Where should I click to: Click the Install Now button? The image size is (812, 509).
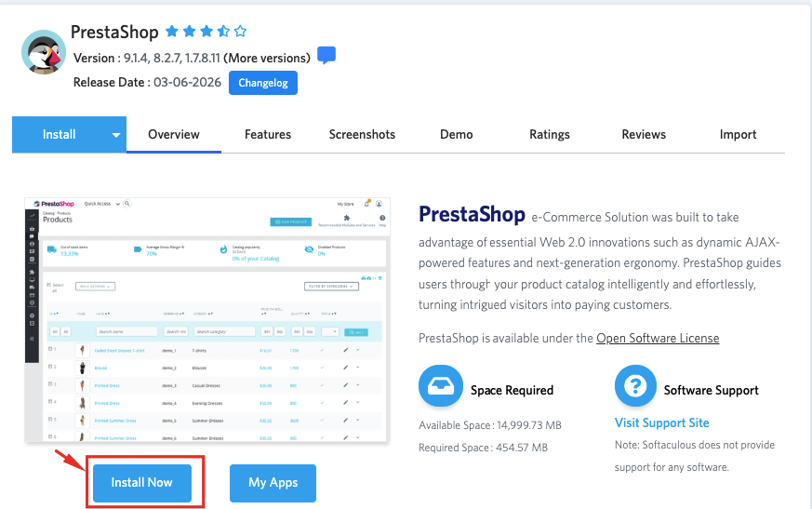tap(142, 483)
